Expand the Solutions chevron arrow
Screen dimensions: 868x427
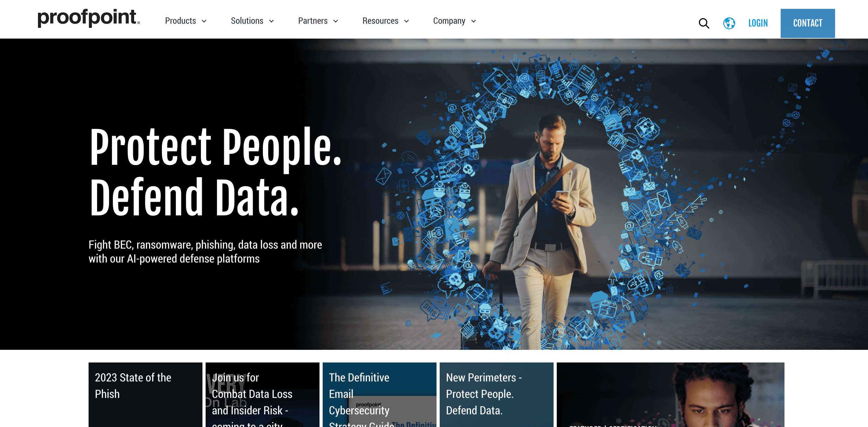(x=271, y=21)
